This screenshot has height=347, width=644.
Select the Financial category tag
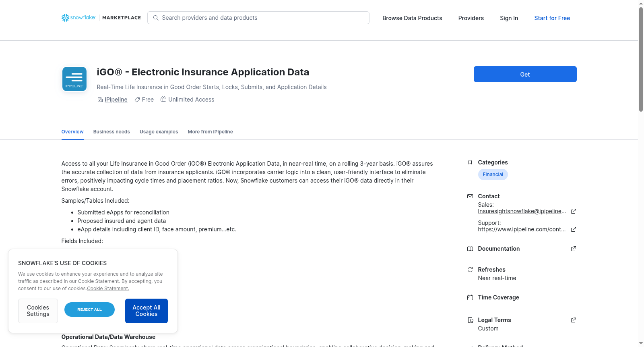tap(493, 175)
